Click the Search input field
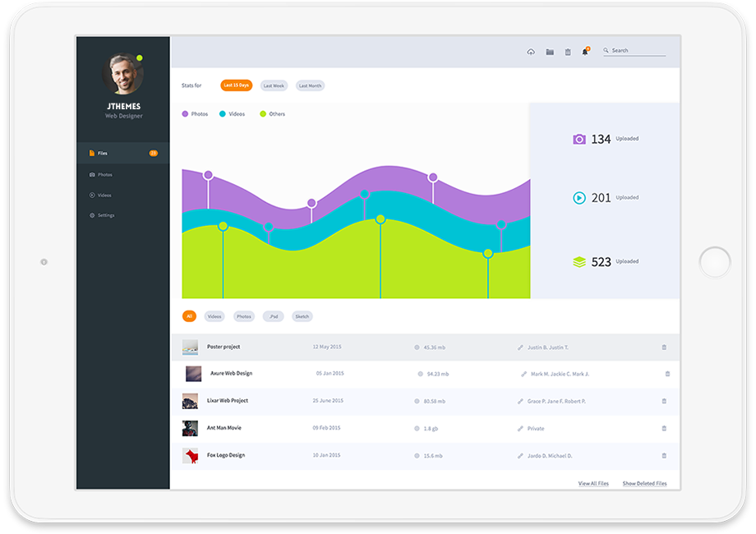Screen dimensions: 756x534 coord(634,51)
